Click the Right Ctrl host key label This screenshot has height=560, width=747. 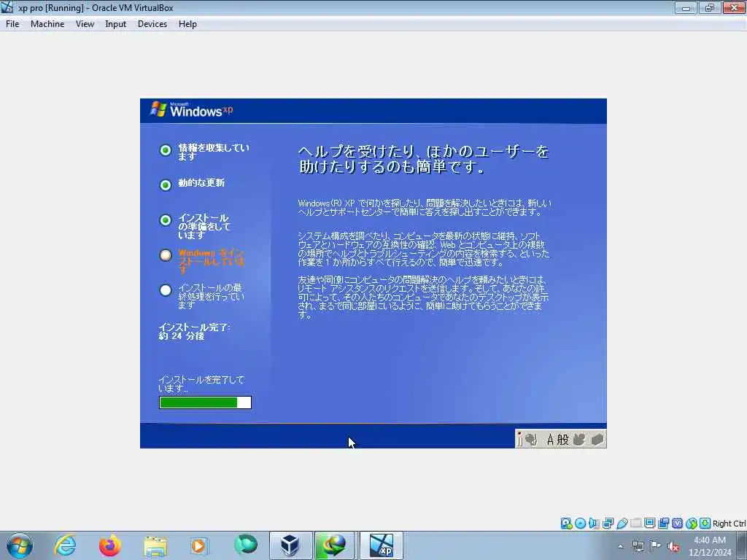[729, 524]
